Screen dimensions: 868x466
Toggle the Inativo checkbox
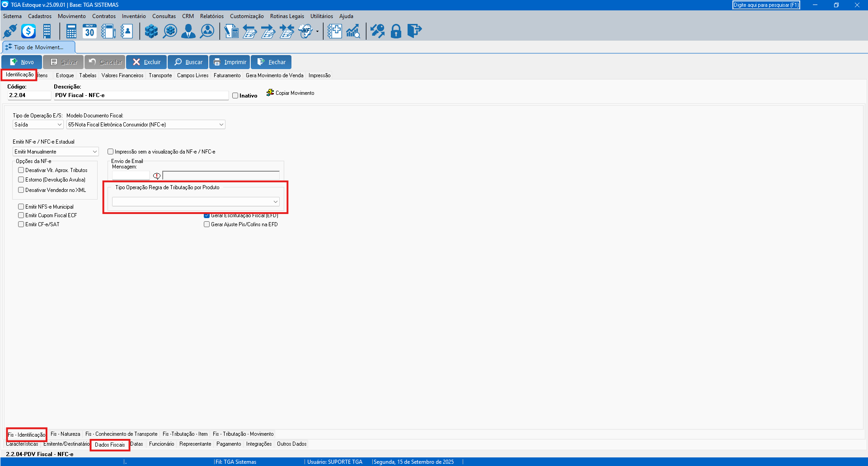point(235,96)
